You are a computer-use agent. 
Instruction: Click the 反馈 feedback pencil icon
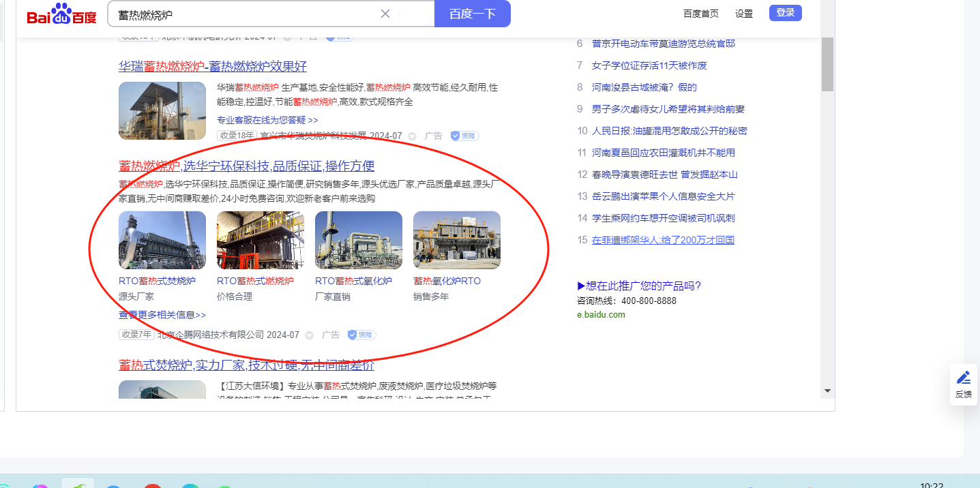coord(963,378)
